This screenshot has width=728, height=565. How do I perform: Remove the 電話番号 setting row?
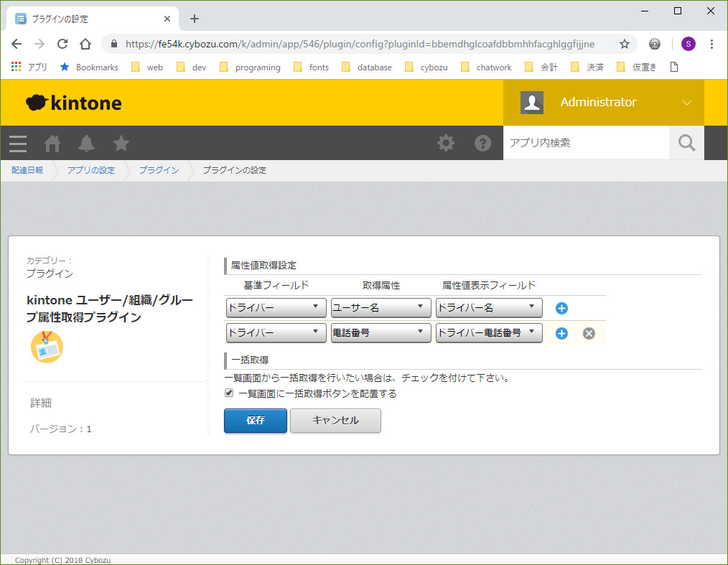589,333
